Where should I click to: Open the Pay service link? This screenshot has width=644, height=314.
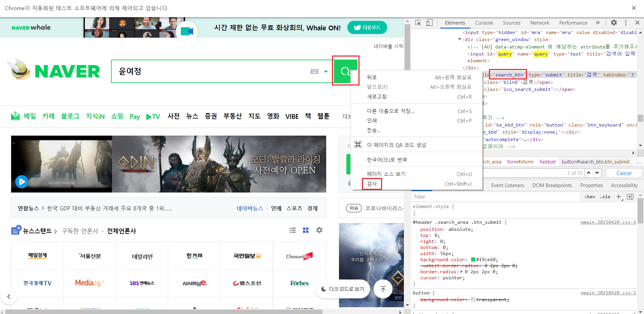pos(135,116)
